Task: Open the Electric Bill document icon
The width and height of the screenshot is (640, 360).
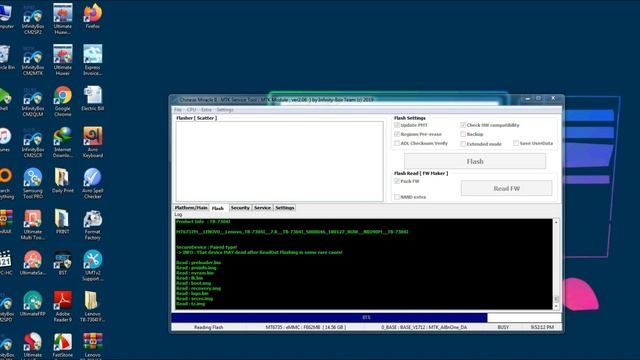Action: click(x=93, y=99)
